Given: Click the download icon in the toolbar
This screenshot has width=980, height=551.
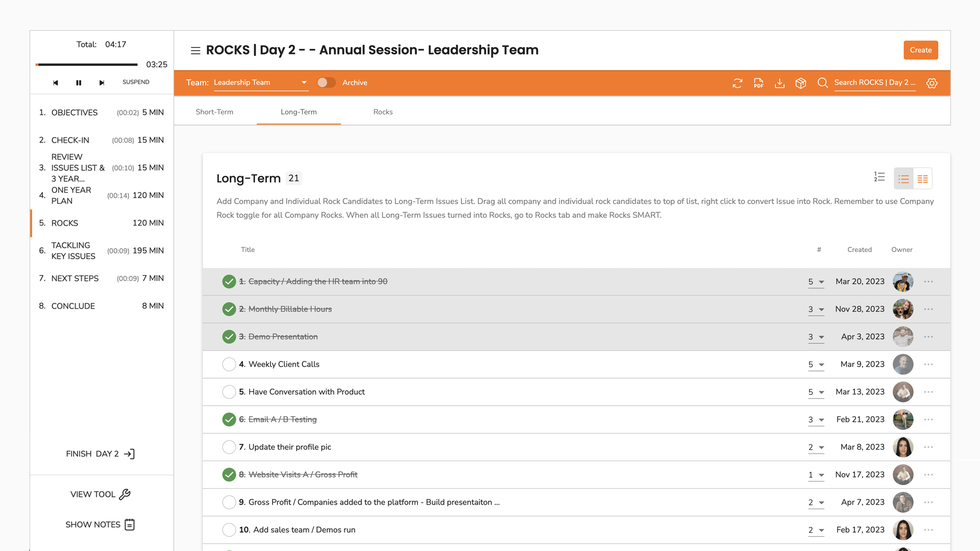Looking at the screenshot, I should click(x=779, y=83).
